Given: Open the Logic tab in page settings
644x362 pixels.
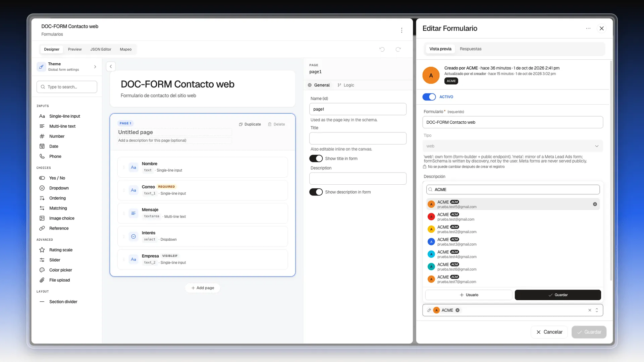Looking at the screenshot, I should pos(346,85).
